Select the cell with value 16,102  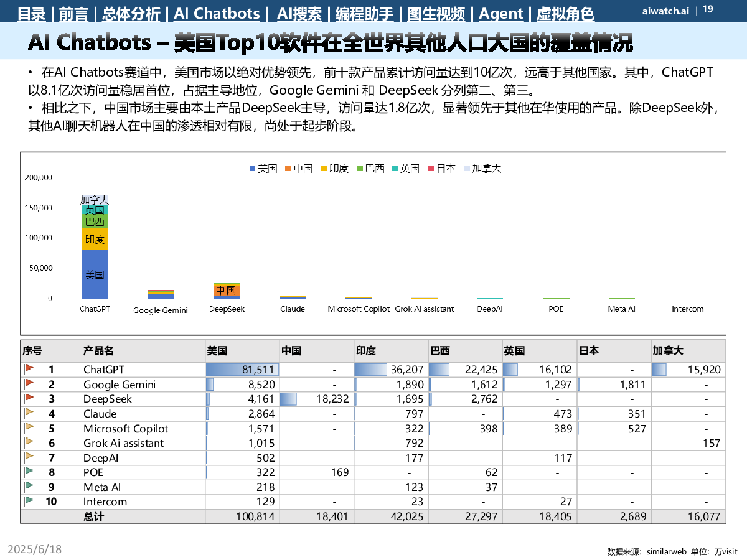[x=540, y=370]
